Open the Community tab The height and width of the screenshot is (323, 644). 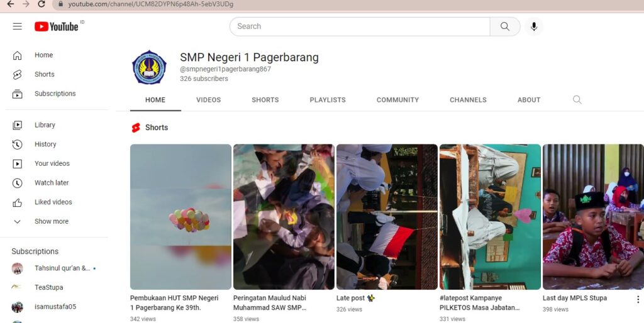[397, 100]
